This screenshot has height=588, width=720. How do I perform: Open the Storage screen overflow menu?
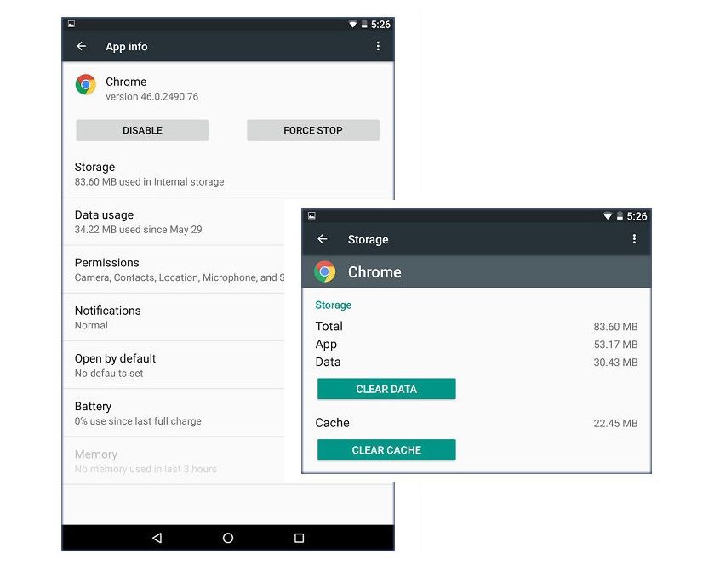click(634, 240)
